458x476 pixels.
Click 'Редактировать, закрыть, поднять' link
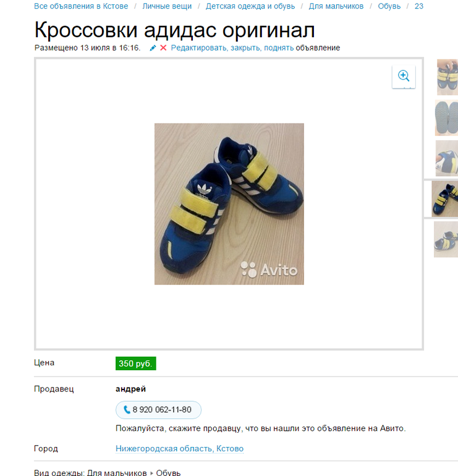232,48
